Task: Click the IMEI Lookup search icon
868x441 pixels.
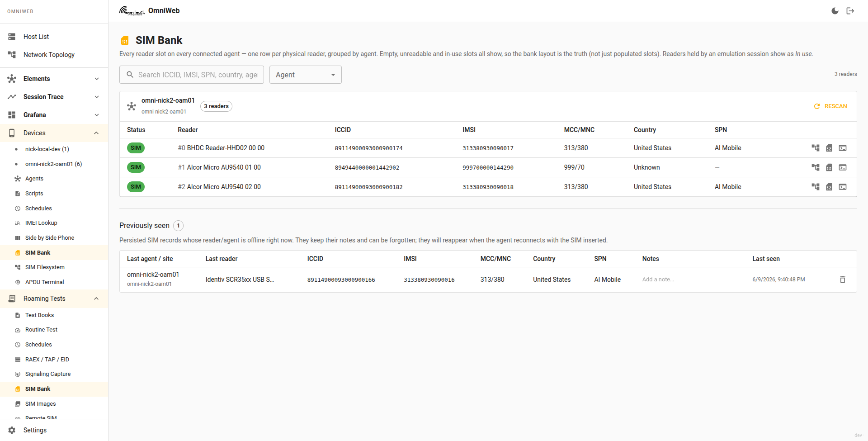Action: [18, 223]
